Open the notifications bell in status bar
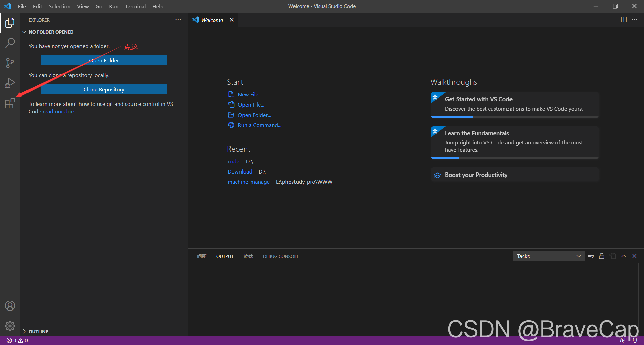Screen dimensions: 644x345 click(635, 340)
